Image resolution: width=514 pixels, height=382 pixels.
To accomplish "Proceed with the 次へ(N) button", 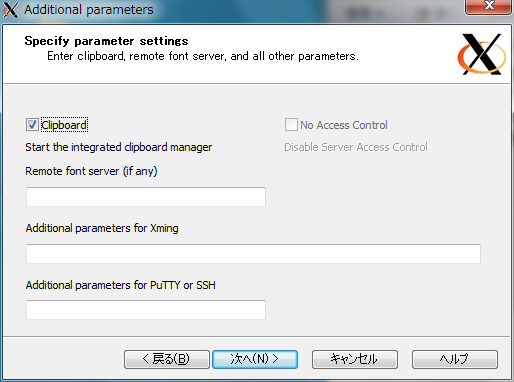I will pyautogui.click(x=255, y=359).
